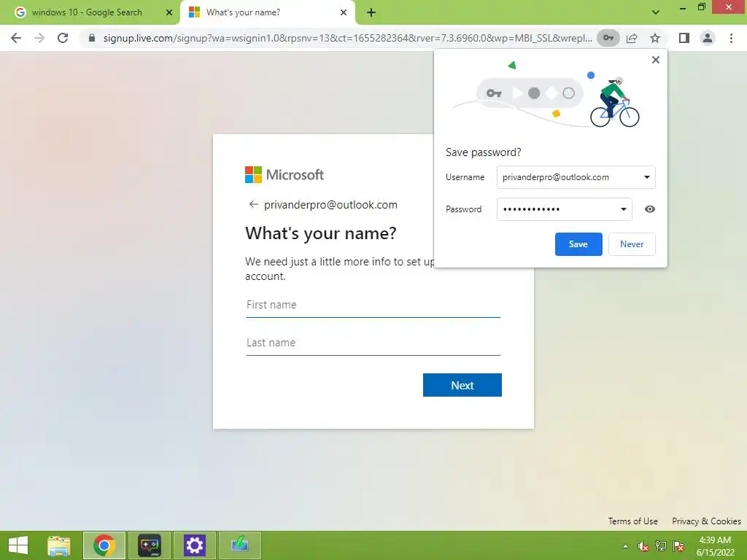747x560 pixels.
Task: Select the What's your name? tab
Action: (243, 12)
